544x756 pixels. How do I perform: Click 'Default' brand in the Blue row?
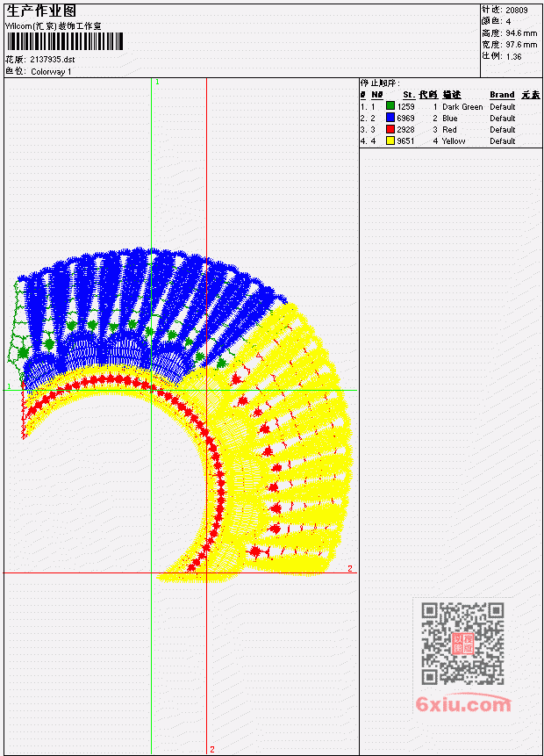click(x=503, y=119)
